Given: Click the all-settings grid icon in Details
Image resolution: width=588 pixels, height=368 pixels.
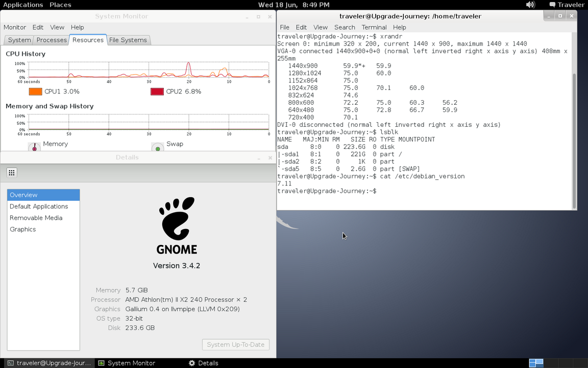Looking at the screenshot, I should [12, 173].
